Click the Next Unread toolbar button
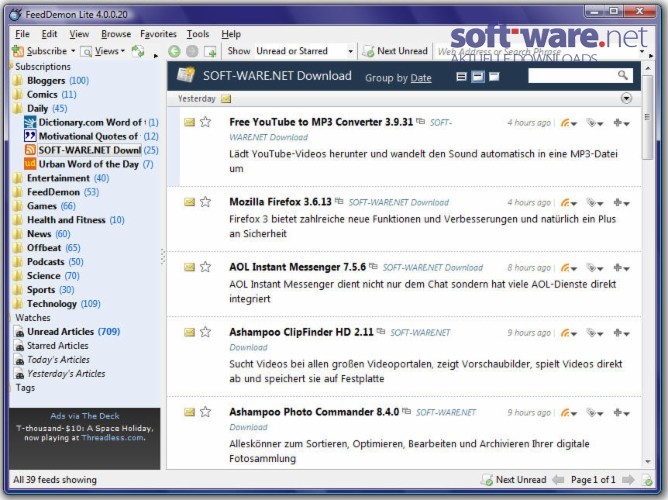The height and width of the screenshot is (500, 668). [x=395, y=51]
